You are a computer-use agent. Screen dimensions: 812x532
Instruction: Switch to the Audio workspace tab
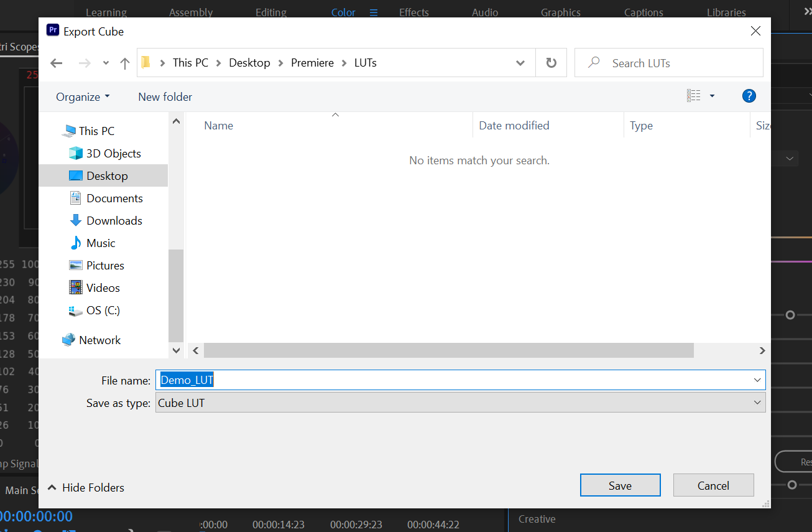tap(484, 12)
